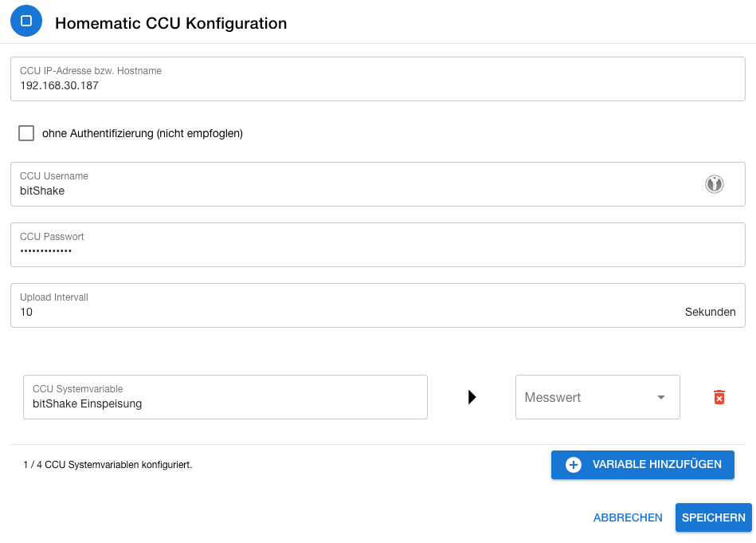Select the blue square icon in the header
The width and height of the screenshot is (756, 543).
tap(25, 21)
